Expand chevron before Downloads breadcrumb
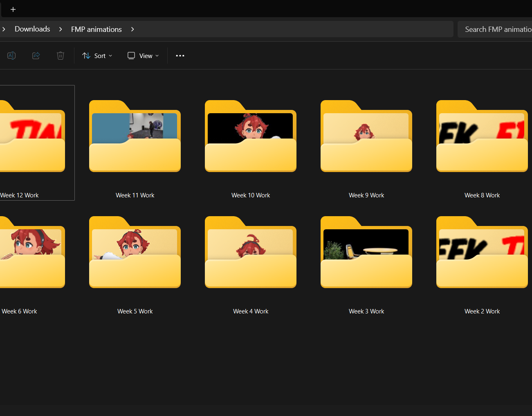The image size is (532, 416). click(x=4, y=29)
